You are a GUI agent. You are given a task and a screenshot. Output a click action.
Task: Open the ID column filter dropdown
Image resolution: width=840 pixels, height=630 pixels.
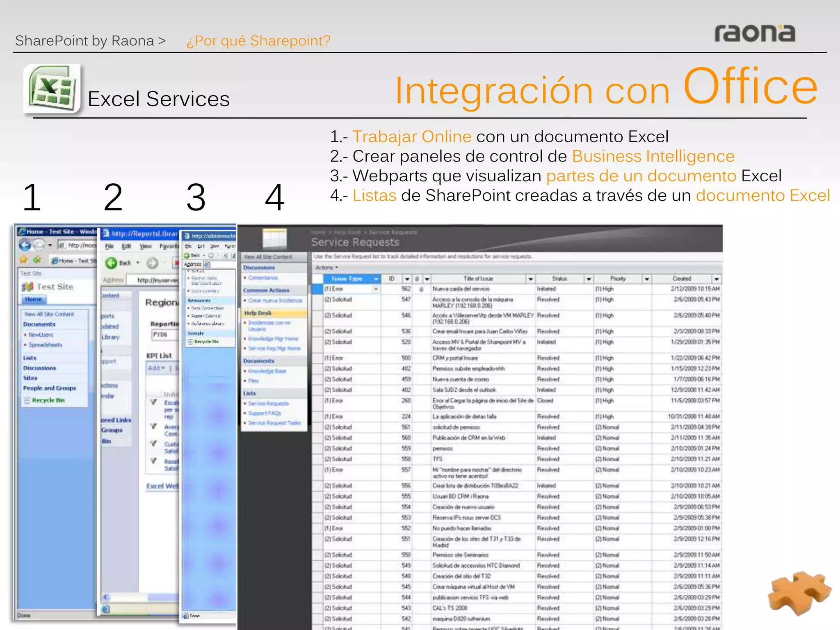[407, 279]
